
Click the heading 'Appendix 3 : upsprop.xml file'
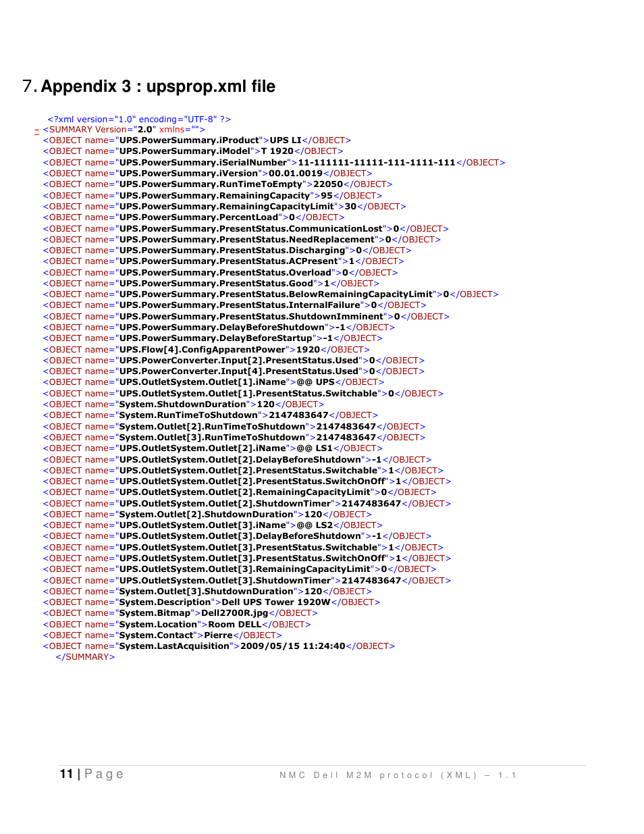tap(158, 86)
